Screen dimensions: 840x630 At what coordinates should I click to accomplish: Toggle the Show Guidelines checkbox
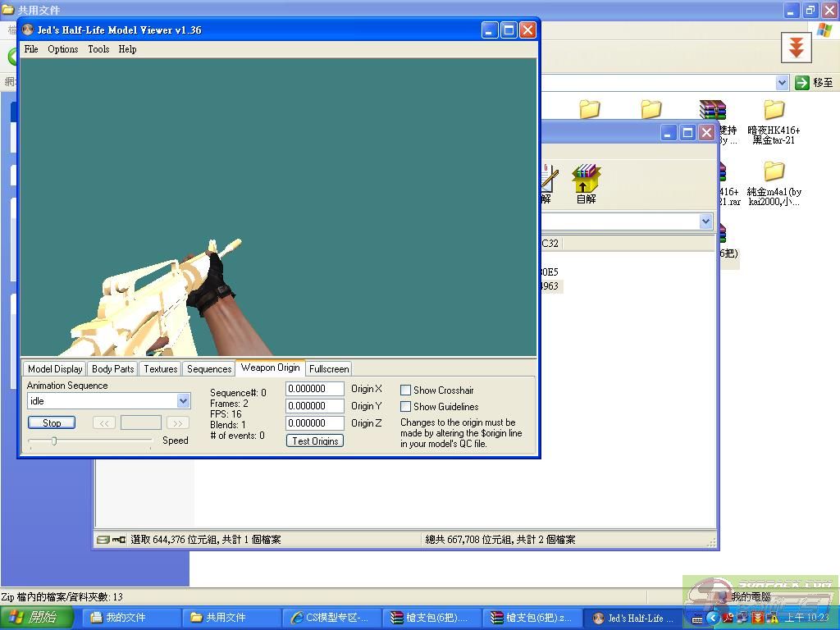tap(405, 407)
